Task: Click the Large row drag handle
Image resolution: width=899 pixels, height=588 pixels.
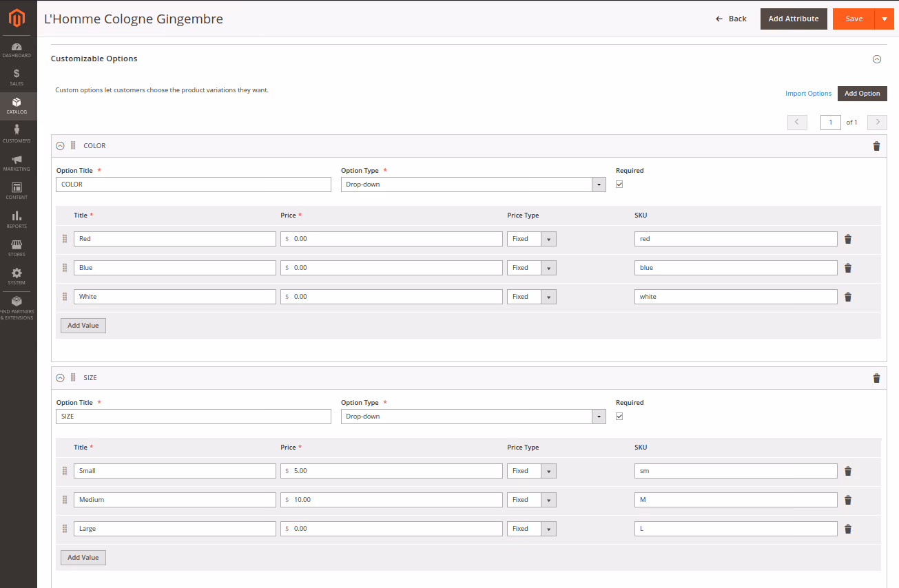Action: click(65, 529)
